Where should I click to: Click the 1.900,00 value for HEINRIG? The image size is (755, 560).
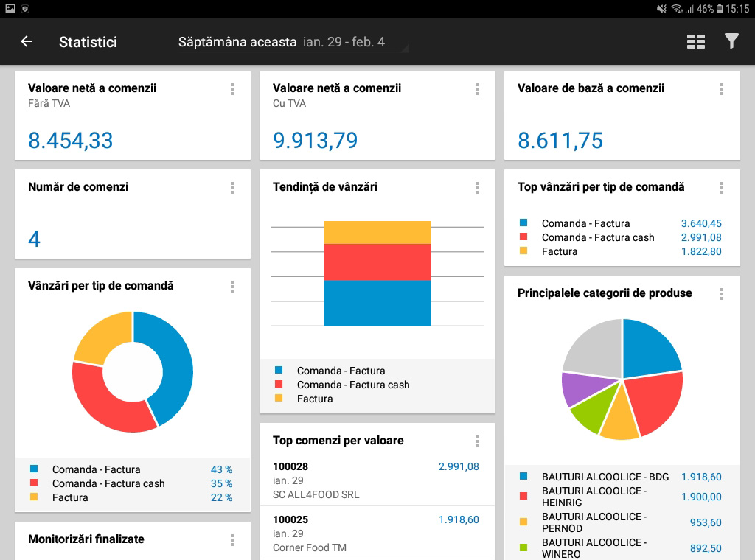tap(701, 497)
